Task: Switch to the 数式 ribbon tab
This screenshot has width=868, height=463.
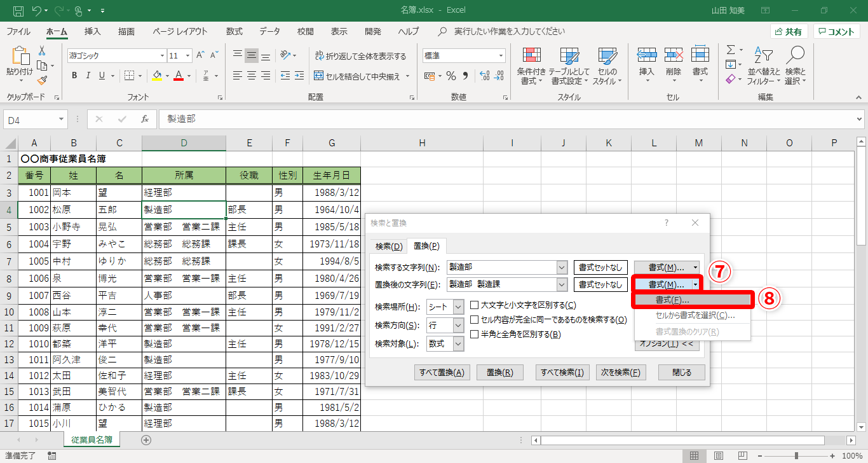Action: click(234, 31)
